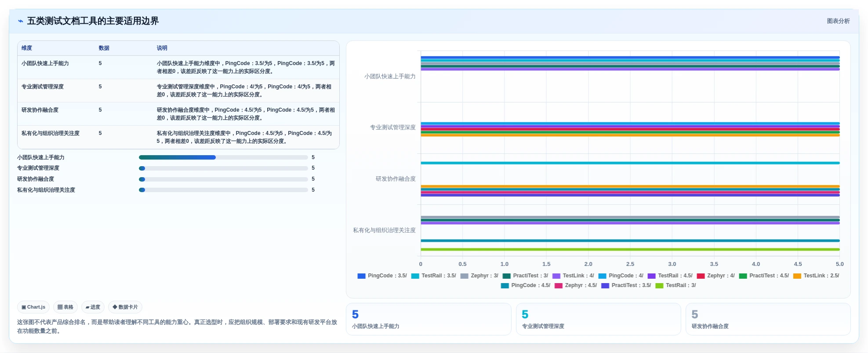Click the 小团队快速上手能力 progress label
Image resolution: width=868 pixels, height=353 pixels.
41,157
